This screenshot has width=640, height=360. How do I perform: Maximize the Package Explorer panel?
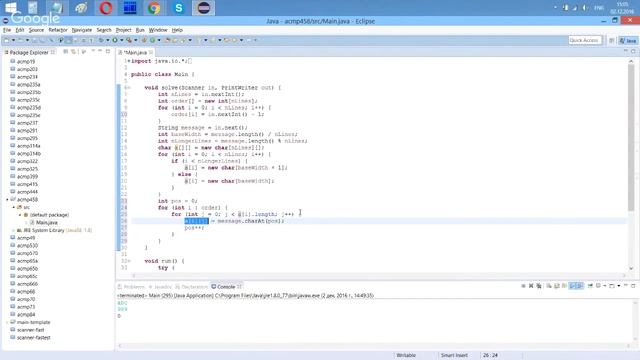pos(108,51)
